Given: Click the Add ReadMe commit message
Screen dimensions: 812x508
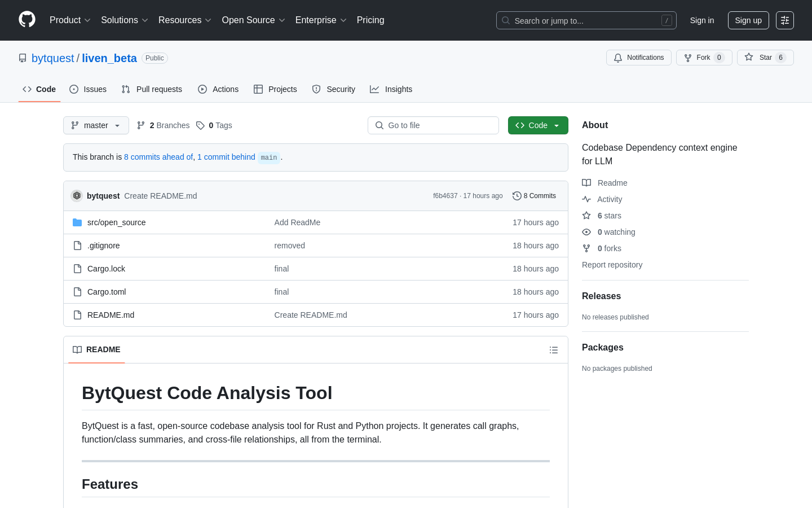Looking at the screenshot, I should point(297,222).
